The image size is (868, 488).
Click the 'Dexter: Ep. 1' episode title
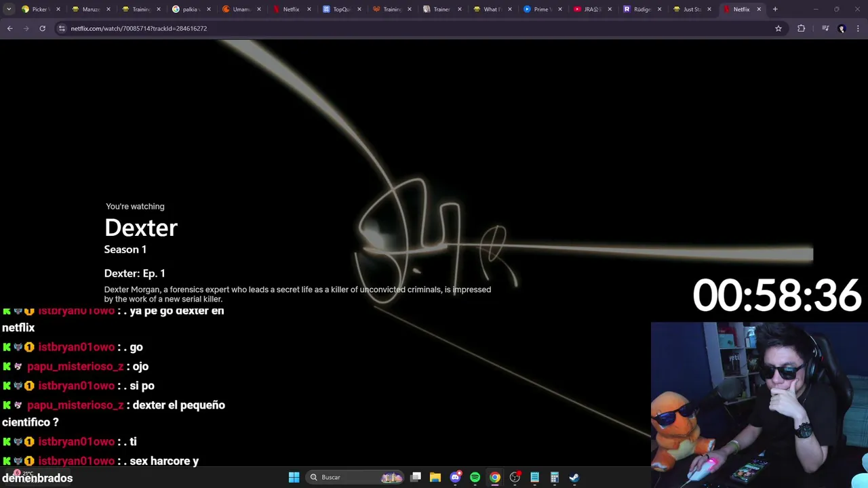pyautogui.click(x=134, y=273)
